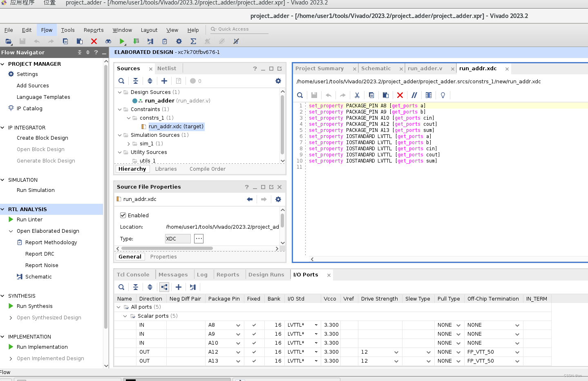
Task: Switch to Tcl Console tab
Action: point(133,275)
